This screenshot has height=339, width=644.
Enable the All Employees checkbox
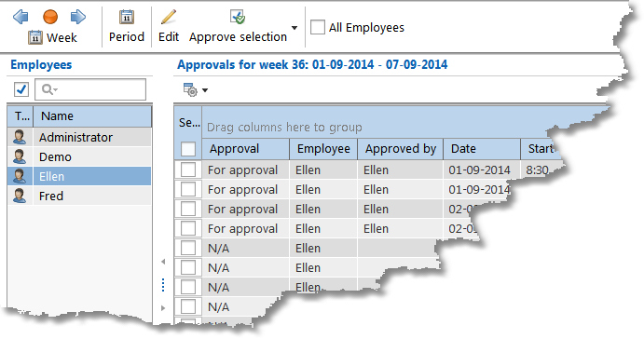(318, 28)
